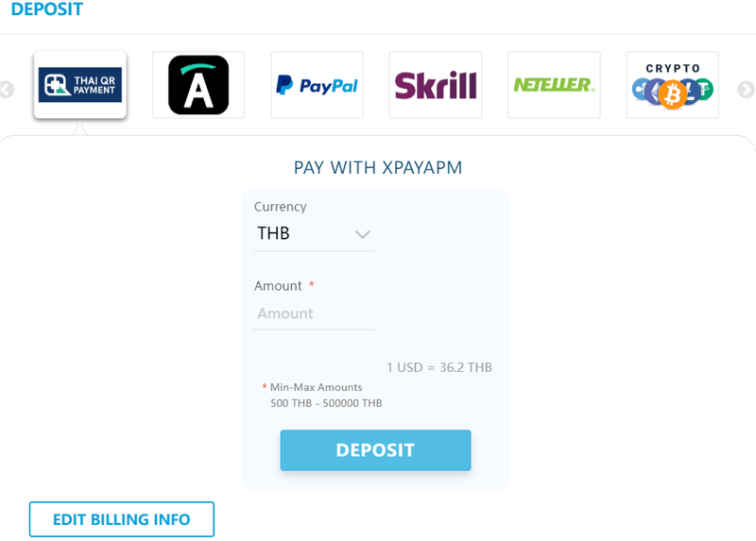The image size is (756, 541).
Task: Choose the AstroPay black A icon
Action: point(198,85)
